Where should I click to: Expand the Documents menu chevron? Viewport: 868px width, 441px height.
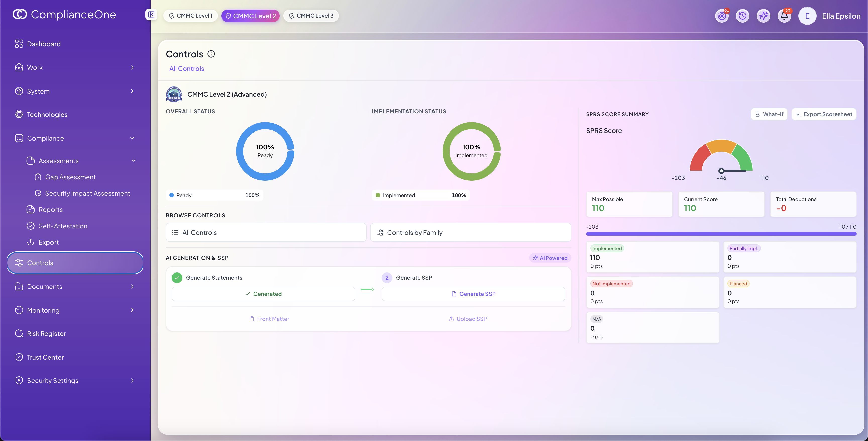[132, 286]
